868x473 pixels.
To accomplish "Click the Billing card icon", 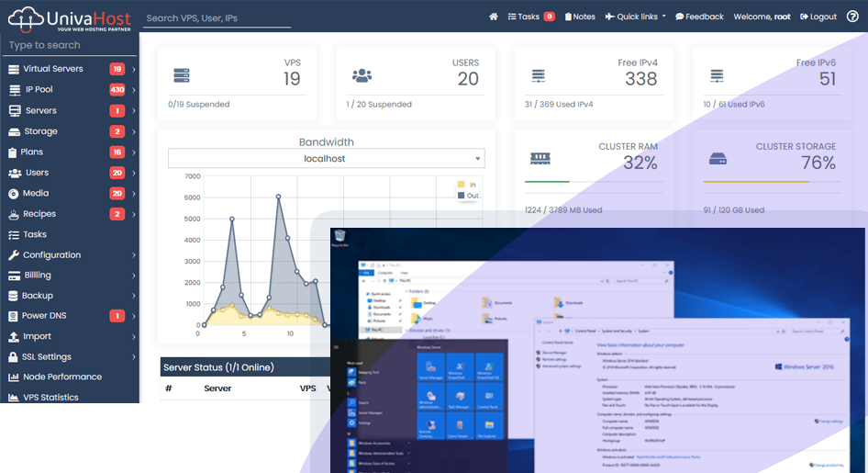I will tap(15, 276).
